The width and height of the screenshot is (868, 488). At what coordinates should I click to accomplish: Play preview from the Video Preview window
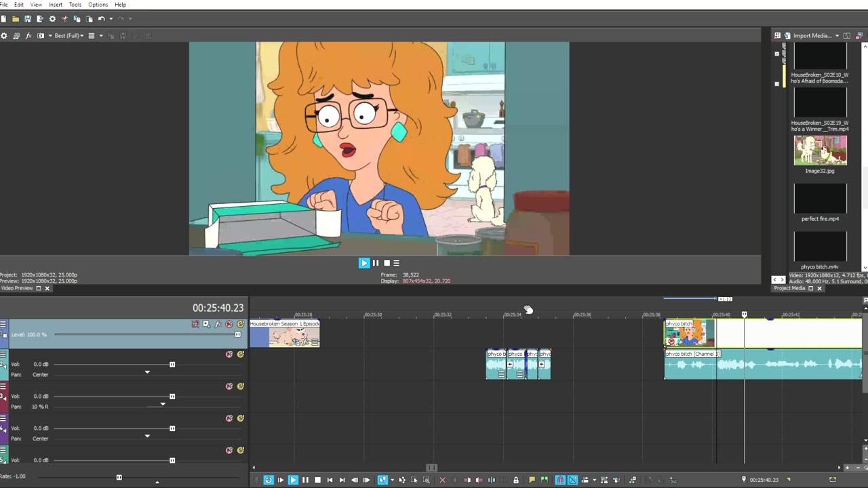pyautogui.click(x=364, y=263)
